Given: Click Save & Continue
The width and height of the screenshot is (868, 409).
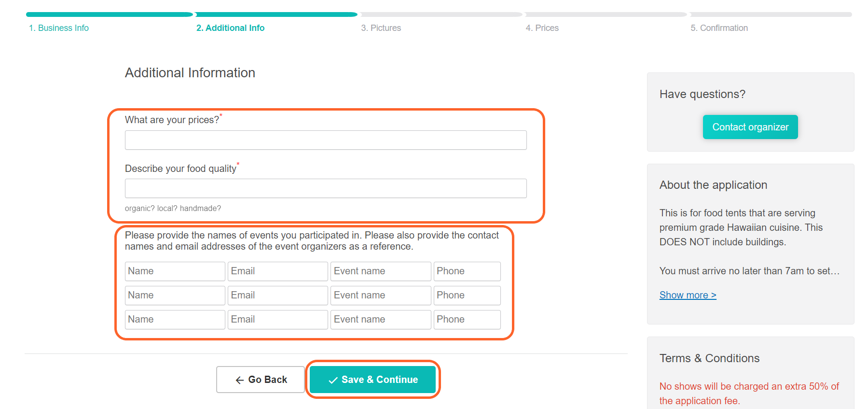Looking at the screenshot, I should tap(372, 380).
